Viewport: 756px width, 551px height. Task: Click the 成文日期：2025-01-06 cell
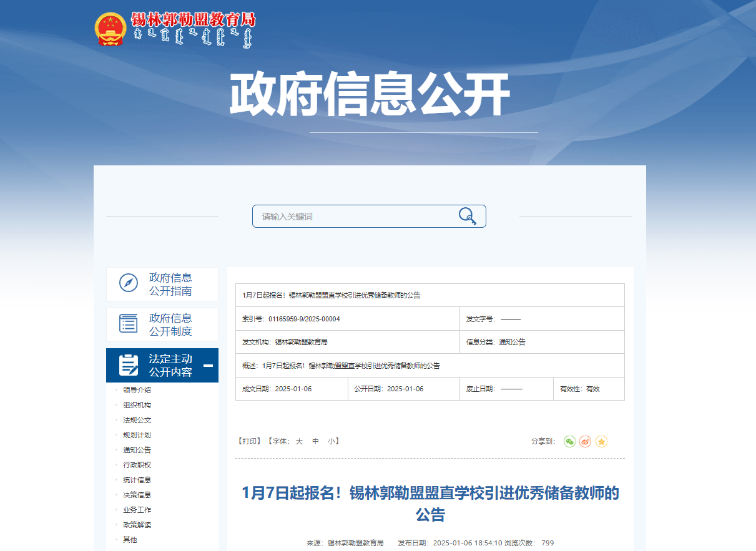pyautogui.click(x=292, y=389)
